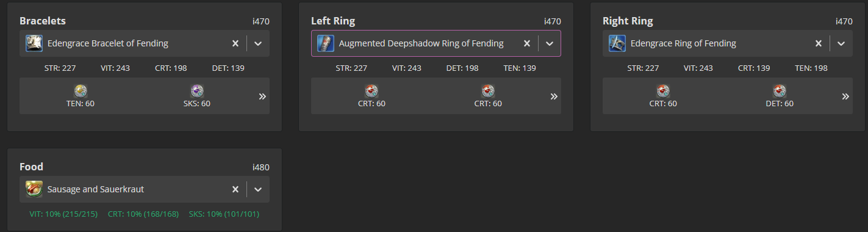Click the Edengrace Bracelet of Fending item icon
This screenshot has height=232, width=868.
pos(34,43)
